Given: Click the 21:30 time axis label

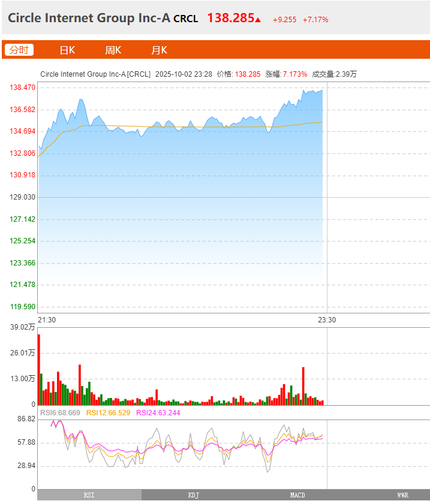Looking at the screenshot, I should (47, 320).
